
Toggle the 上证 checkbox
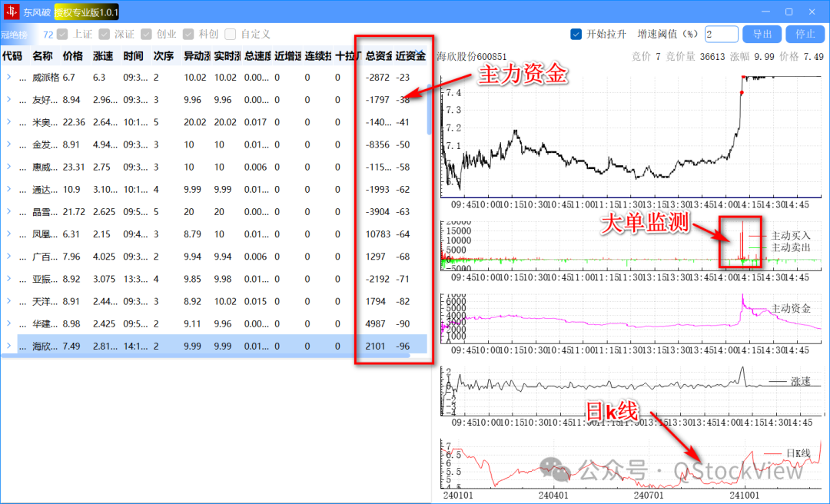point(62,35)
